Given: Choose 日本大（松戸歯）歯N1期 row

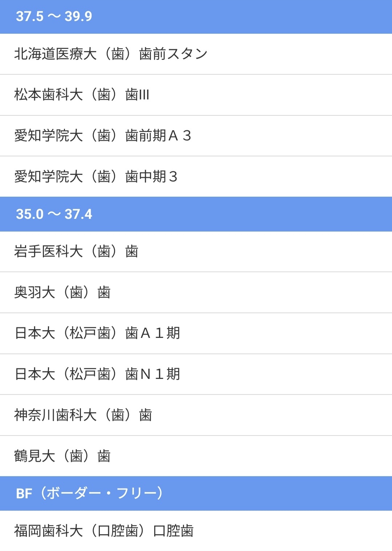Looking at the screenshot, I should pyautogui.click(x=97, y=374).
